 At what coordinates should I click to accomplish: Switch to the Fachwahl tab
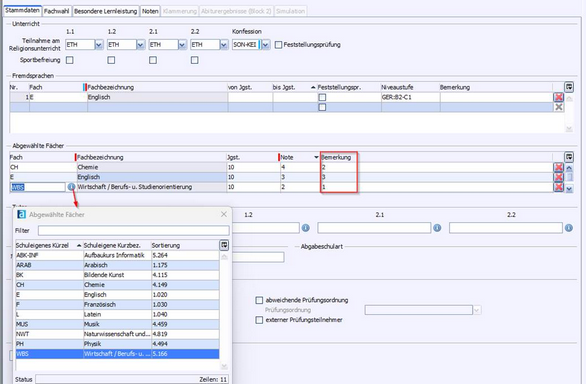(x=56, y=11)
